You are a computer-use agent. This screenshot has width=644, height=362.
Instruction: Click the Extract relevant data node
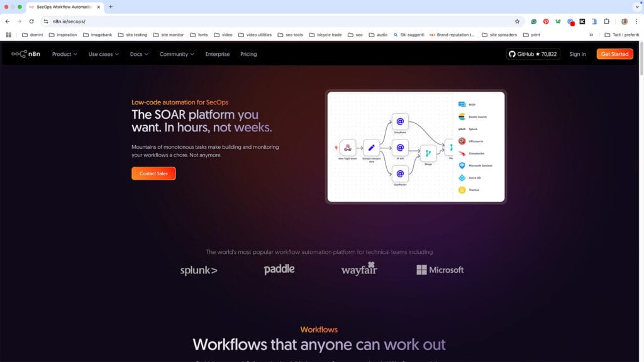372,148
